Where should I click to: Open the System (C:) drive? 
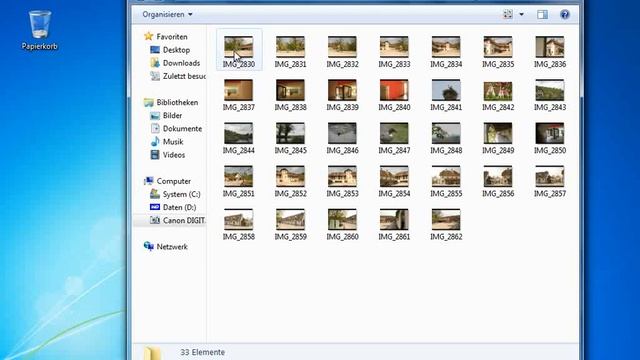click(181, 194)
